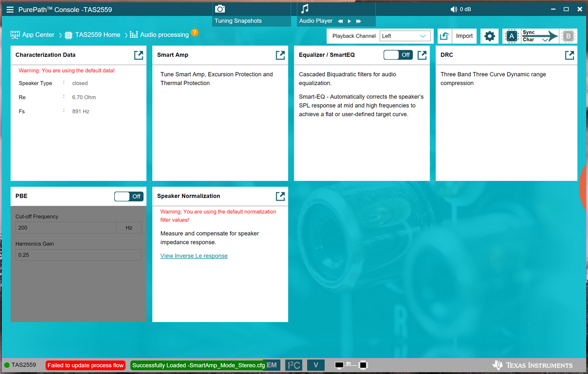Open Audio processing help icon
This screenshot has height=374, width=588.
[195, 33]
